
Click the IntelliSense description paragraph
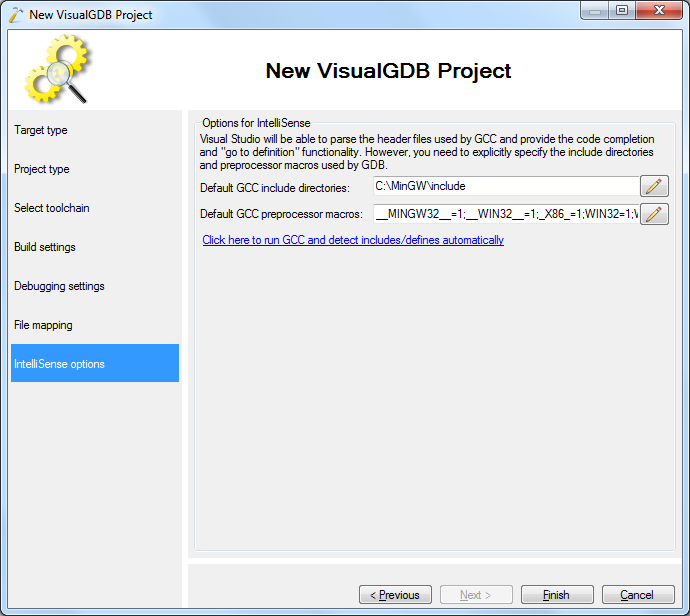pyautogui.click(x=427, y=152)
